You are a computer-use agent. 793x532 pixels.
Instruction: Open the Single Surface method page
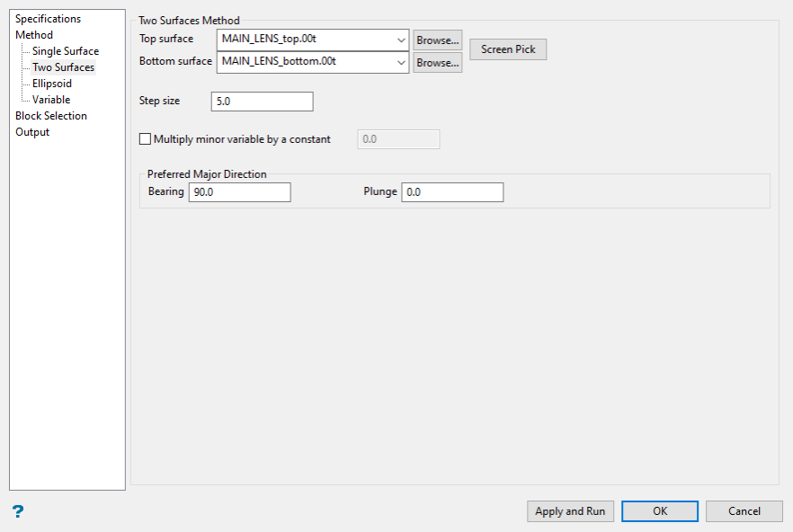coord(66,51)
